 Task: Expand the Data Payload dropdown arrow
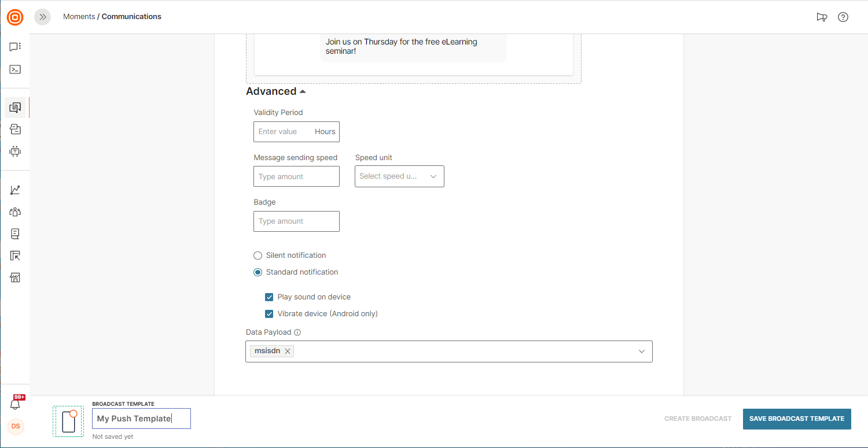point(642,351)
